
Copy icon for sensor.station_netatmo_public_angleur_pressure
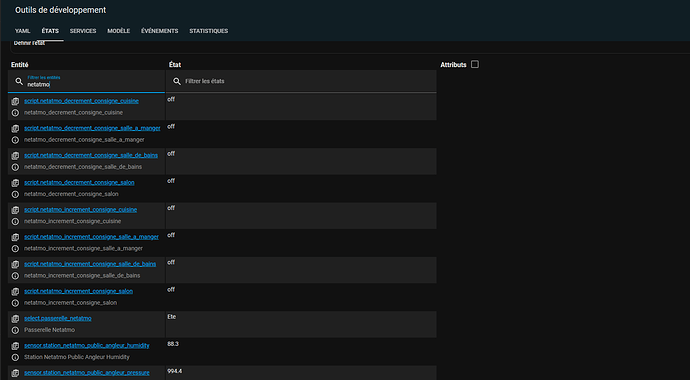point(15,373)
